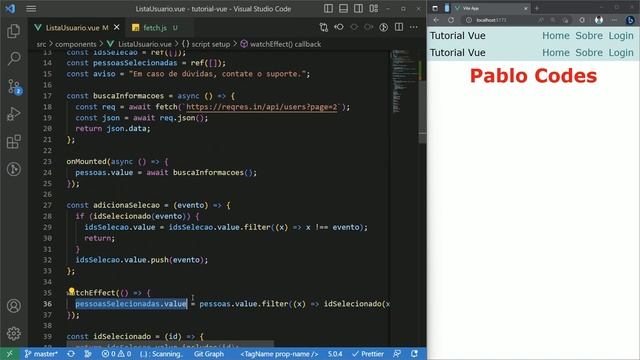Click the remote window status bar icon
640x360 pixels.
pyautogui.click(x=9, y=354)
